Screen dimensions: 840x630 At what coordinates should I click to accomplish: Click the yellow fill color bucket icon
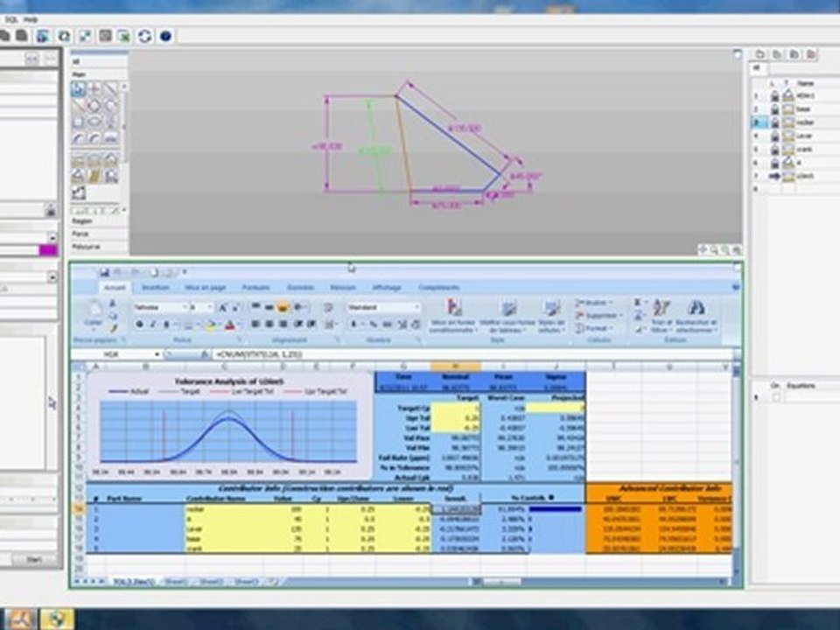click(x=210, y=325)
